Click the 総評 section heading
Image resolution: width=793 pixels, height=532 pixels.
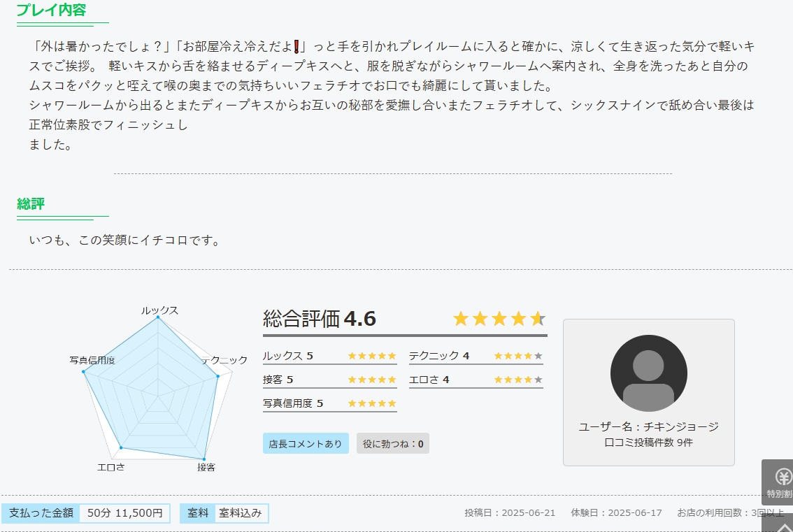[31, 204]
